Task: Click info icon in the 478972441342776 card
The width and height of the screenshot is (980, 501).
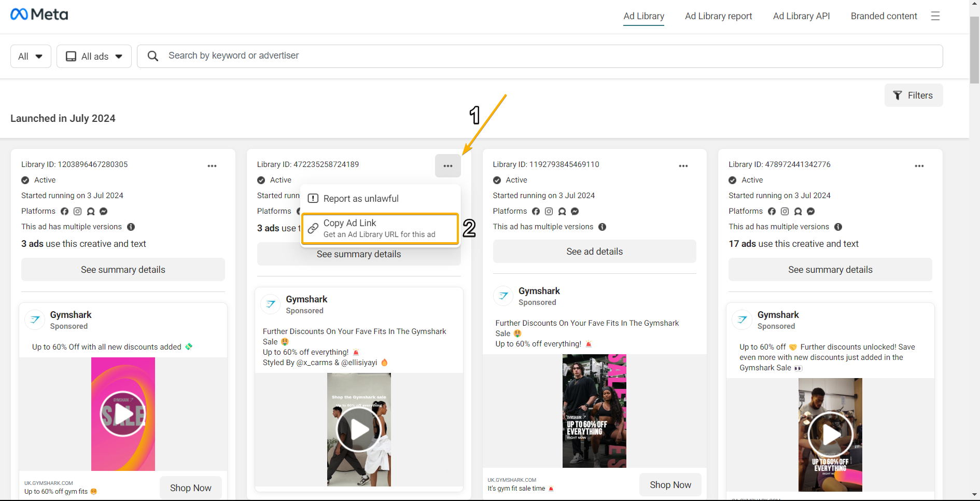Action: (838, 227)
